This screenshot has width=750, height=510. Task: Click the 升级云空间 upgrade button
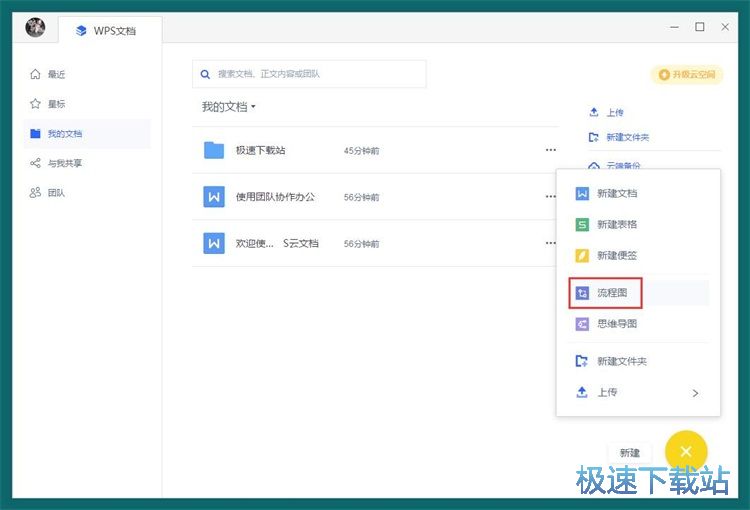(x=686, y=75)
